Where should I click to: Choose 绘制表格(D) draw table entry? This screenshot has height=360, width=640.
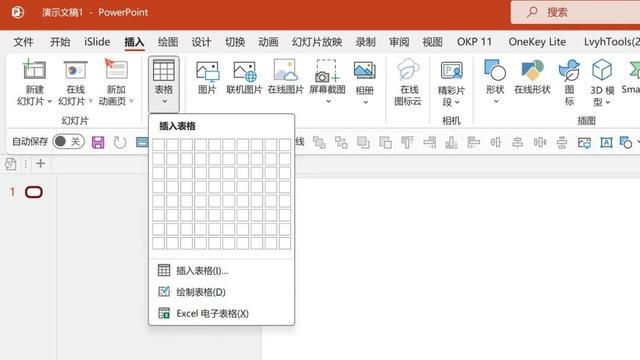click(x=222, y=292)
